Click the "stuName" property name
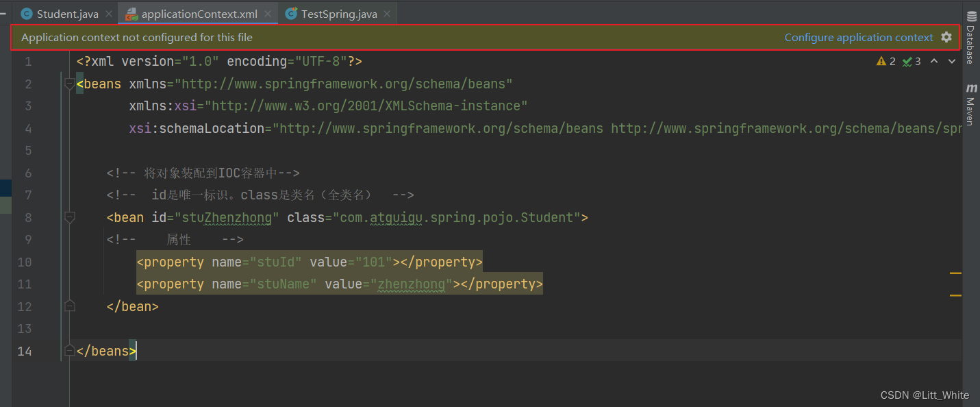Screen dimensions: 980x407 click(x=284, y=284)
